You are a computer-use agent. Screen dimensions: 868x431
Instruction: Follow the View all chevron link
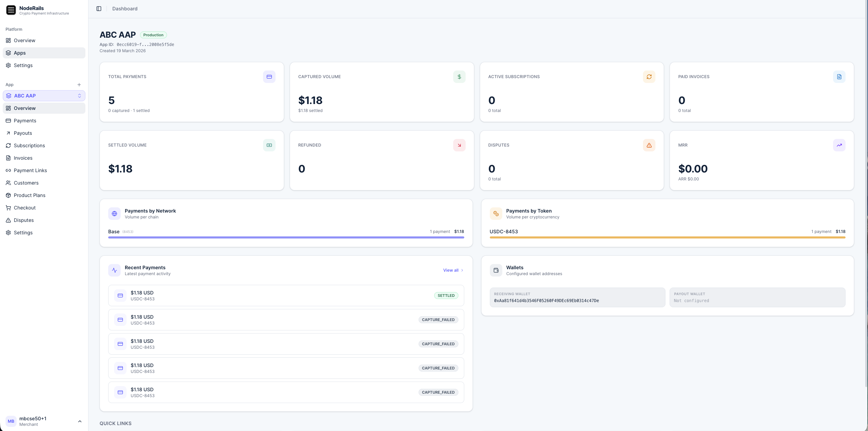(x=453, y=270)
